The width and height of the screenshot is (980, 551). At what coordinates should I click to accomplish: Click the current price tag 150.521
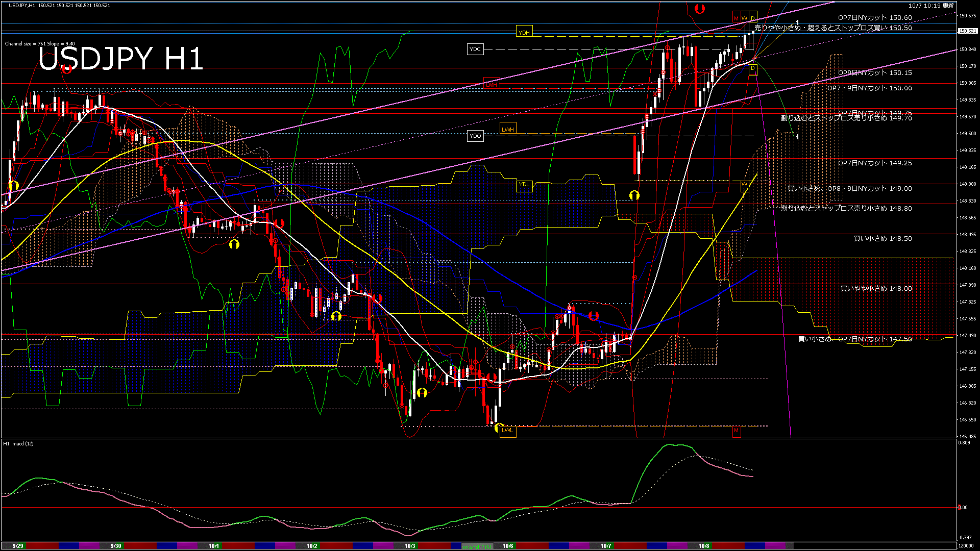pyautogui.click(x=968, y=31)
